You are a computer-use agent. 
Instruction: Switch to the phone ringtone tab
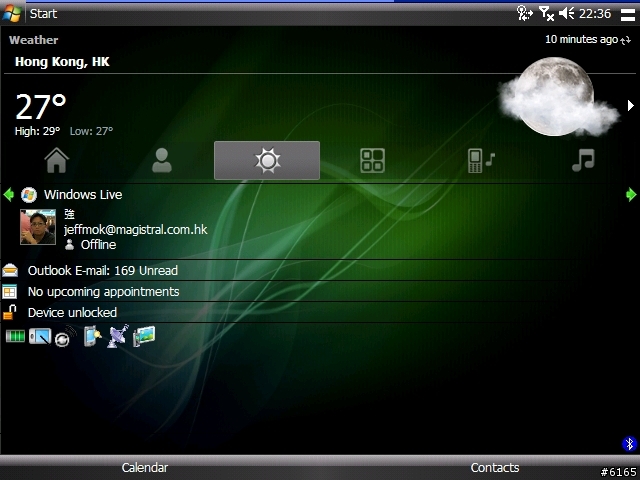[x=481, y=161]
